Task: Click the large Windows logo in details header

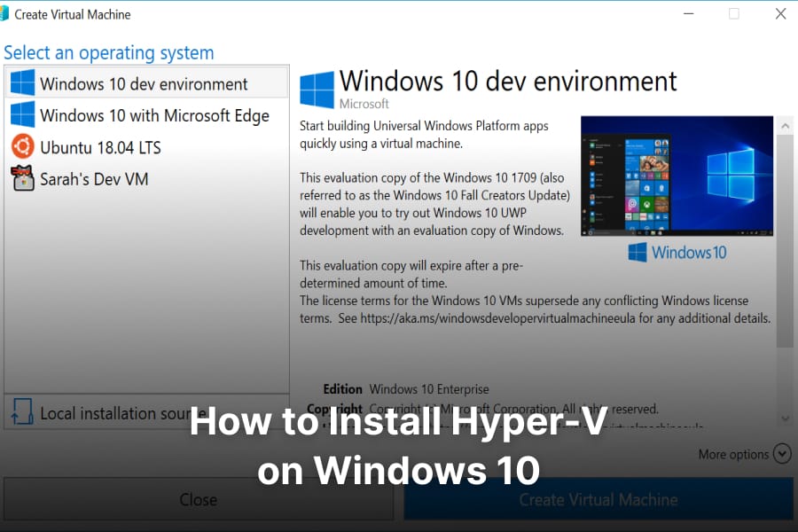Action: (317, 90)
